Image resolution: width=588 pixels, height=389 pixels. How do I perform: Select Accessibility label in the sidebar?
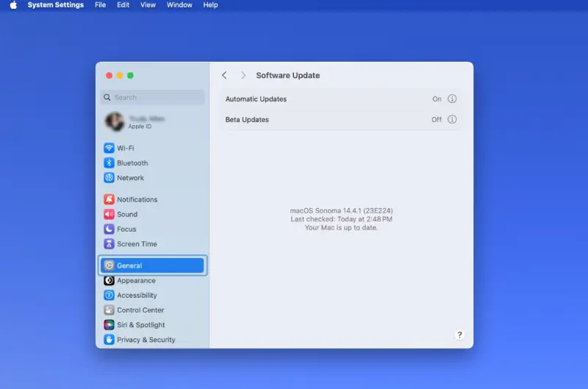pos(137,295)
